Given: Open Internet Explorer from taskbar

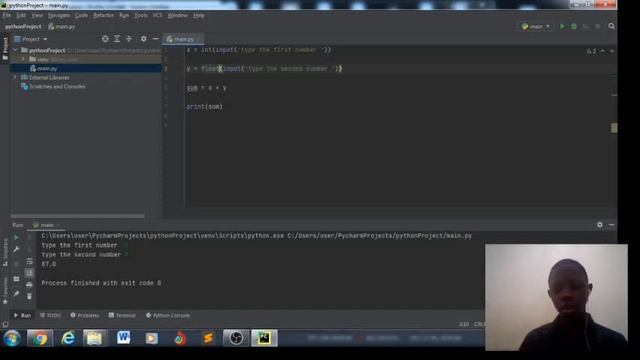Looking at the screenshot, I should 68,338.
